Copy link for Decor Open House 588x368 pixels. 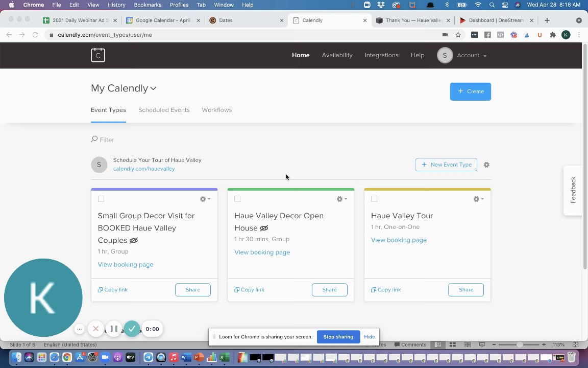pos(249,290)
